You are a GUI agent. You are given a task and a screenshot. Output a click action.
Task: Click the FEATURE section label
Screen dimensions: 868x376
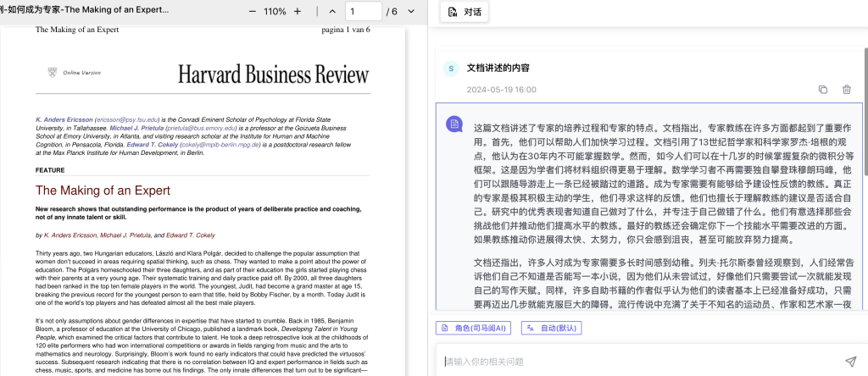[x=50, y=170]
